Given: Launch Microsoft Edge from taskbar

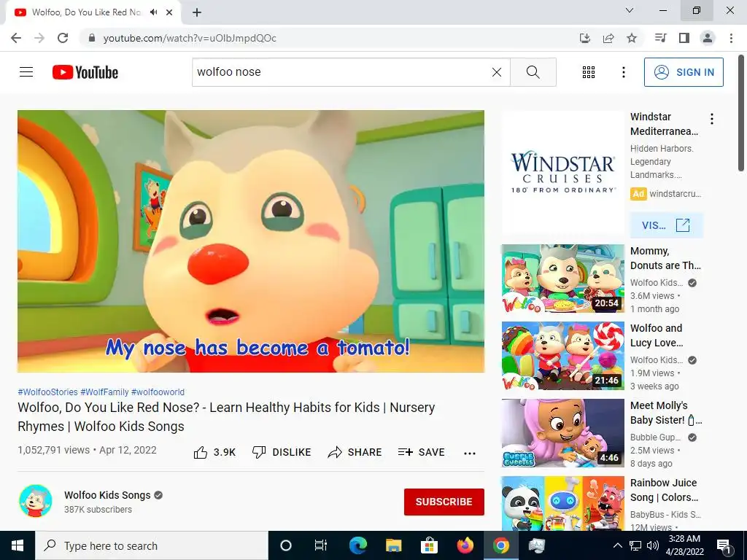Looking at the screenshot, I should tap(357, 545).
